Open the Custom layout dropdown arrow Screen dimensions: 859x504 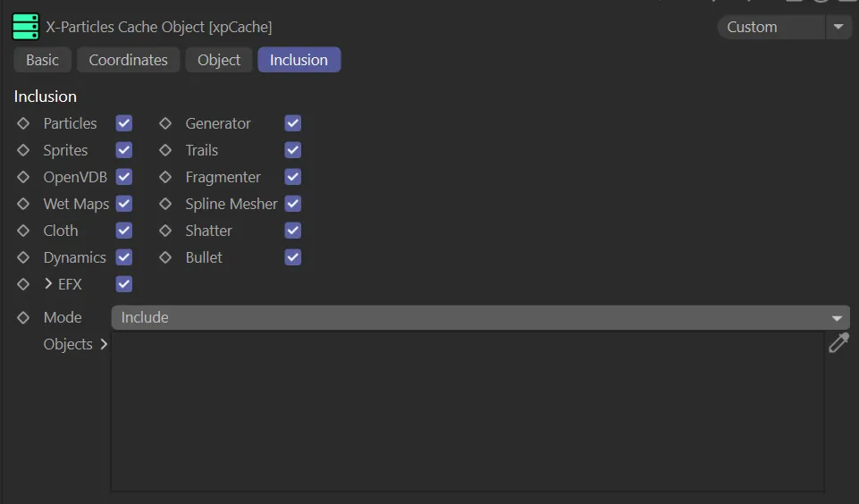click(x=838, y=27)
